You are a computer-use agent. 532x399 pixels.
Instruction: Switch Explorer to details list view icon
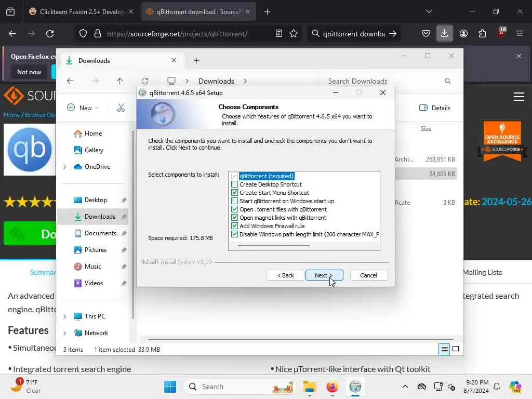(444, 349)
